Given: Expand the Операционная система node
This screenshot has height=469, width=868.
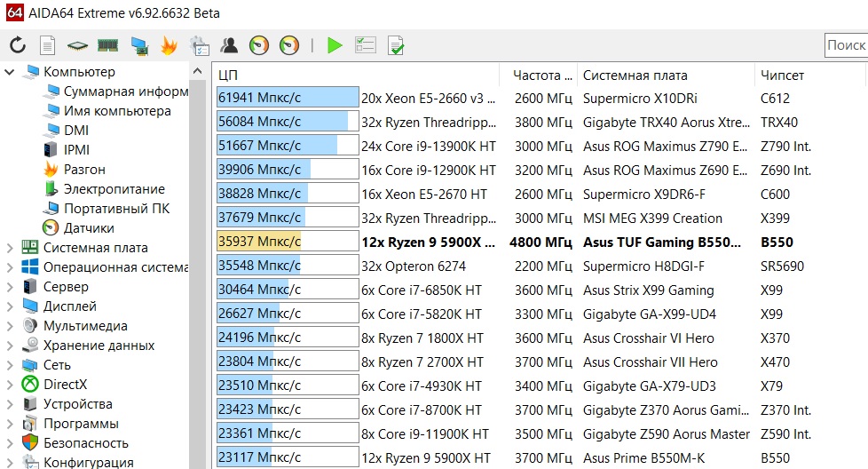Looking at the screenshot, I should click(x=10, y=267).
